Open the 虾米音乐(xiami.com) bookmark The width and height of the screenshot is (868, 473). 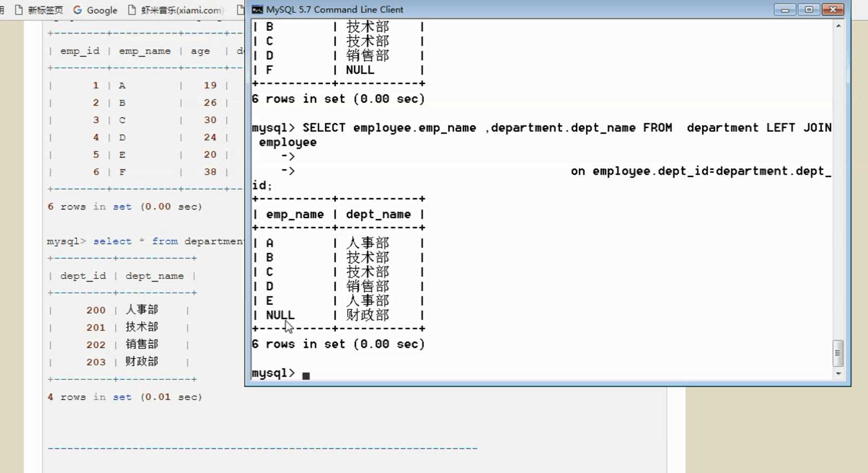tap(176, 10)
